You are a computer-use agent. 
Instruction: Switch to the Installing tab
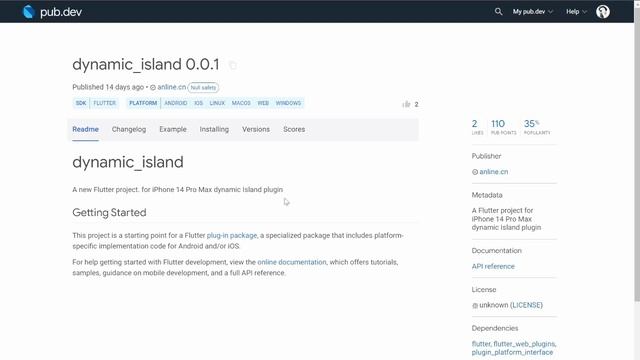click(x=214, y=129)
